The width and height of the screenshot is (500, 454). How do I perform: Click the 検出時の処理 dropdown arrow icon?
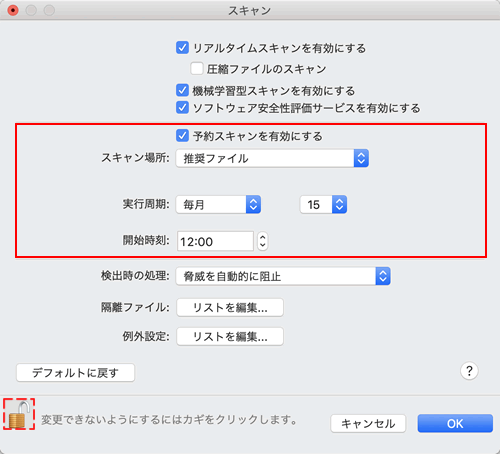(x=383, y=276)
